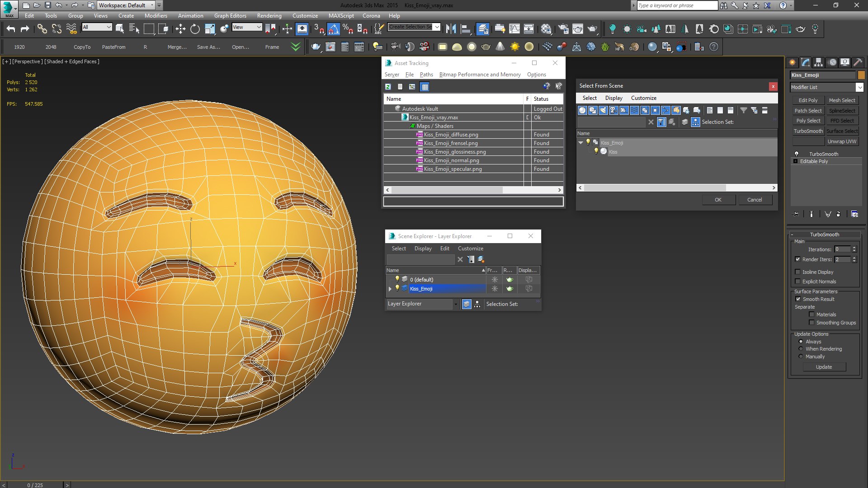Click green double-chevron icon next to Frame

point(296,47)
